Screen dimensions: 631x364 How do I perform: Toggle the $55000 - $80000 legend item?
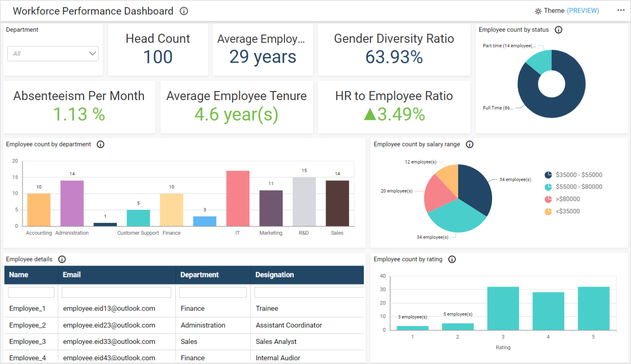coord(573,187)
